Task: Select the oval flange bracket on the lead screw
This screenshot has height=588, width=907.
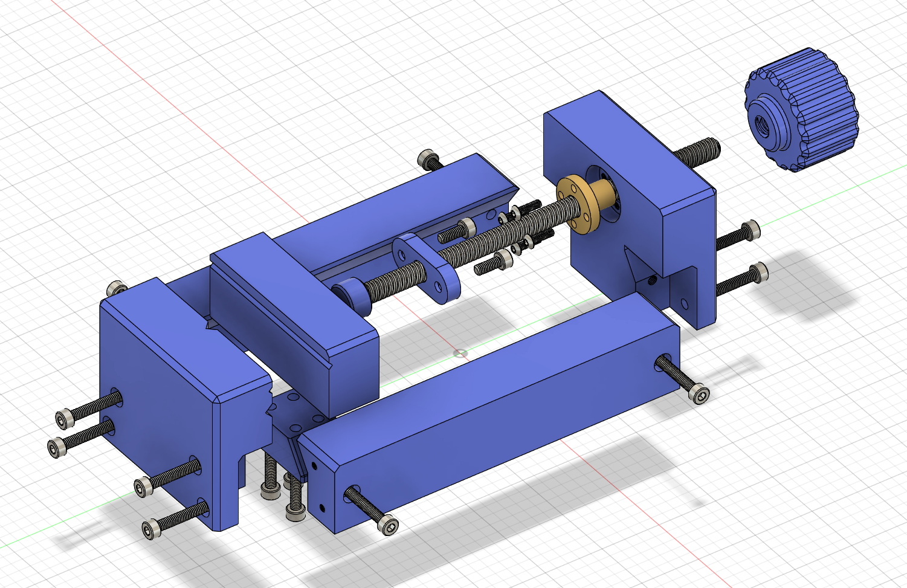Action: click(x=428, y=269)
